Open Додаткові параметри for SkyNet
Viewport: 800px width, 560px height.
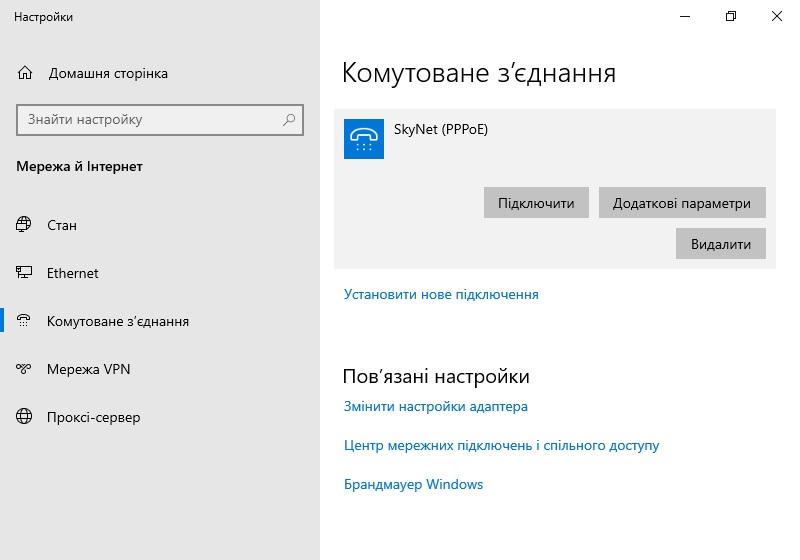click(x=682, y=202)
